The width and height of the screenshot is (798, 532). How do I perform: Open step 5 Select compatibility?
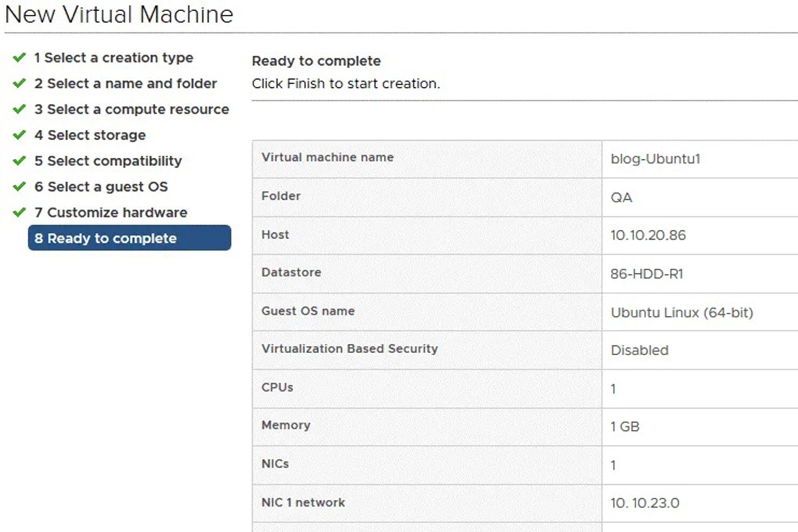tap(108, 161)
